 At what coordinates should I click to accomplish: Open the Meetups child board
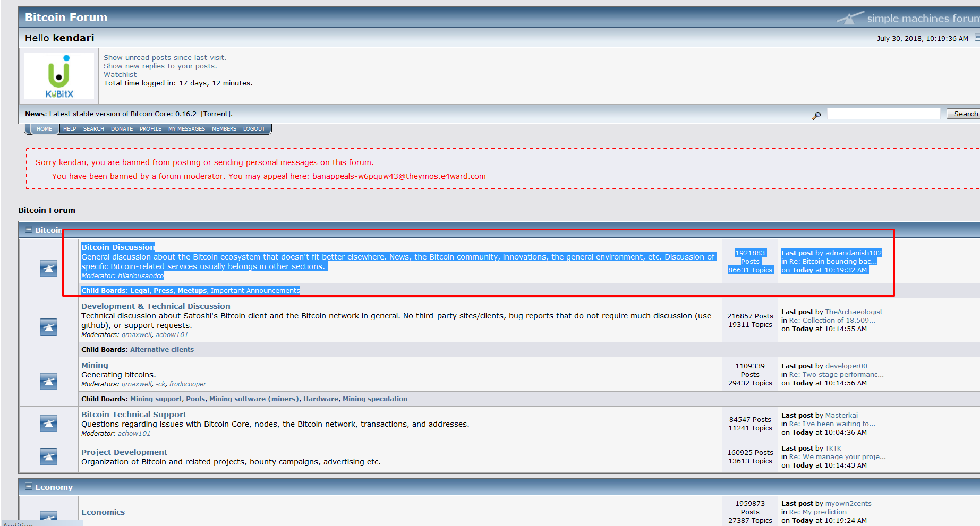192,290
